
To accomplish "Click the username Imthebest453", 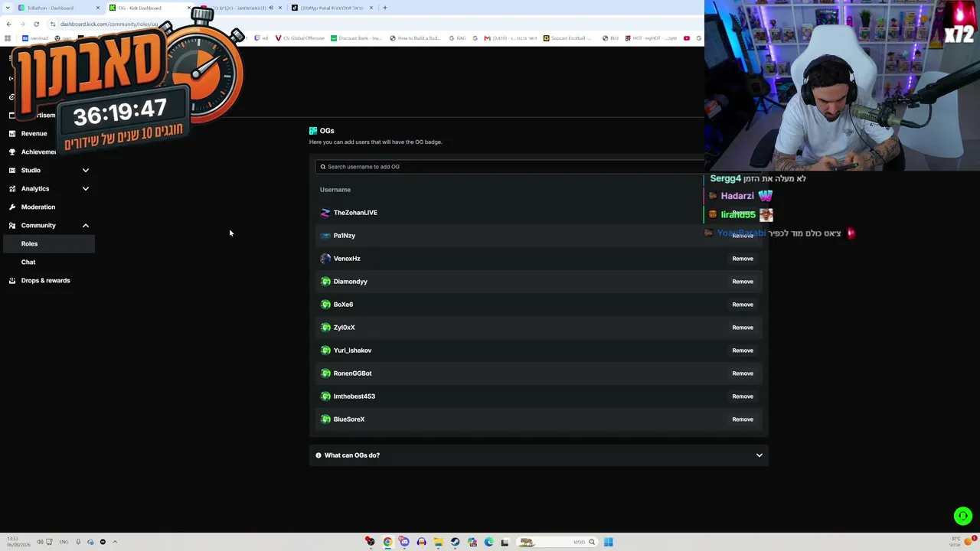I will [354, 396].
